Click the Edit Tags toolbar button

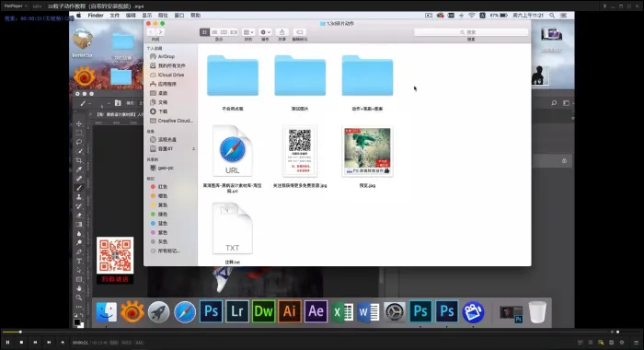tap(300, 32)
